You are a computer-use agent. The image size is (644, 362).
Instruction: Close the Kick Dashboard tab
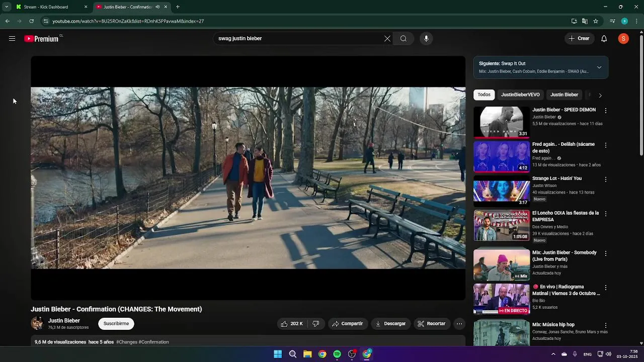tap(86, 7)
